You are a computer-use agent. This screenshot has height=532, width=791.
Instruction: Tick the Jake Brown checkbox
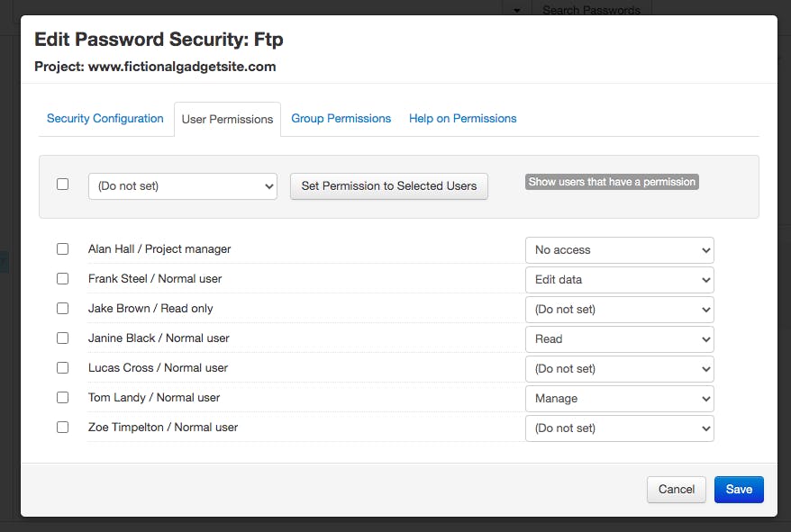[x=62, y=308]
